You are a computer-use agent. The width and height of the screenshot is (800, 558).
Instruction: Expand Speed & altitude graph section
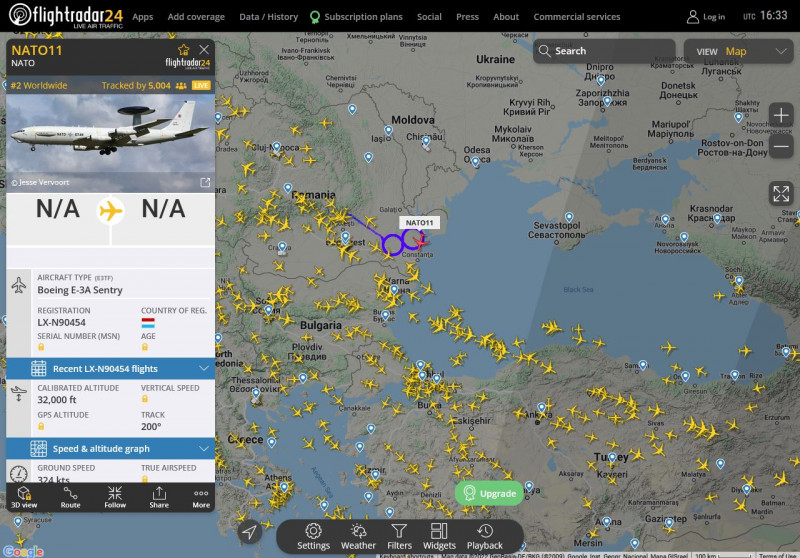tap(110, 449)
